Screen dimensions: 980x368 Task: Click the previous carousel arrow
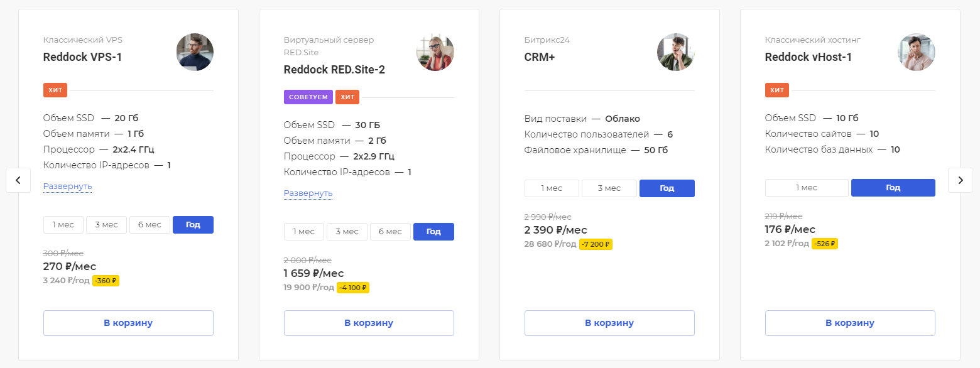pos(18,180)
